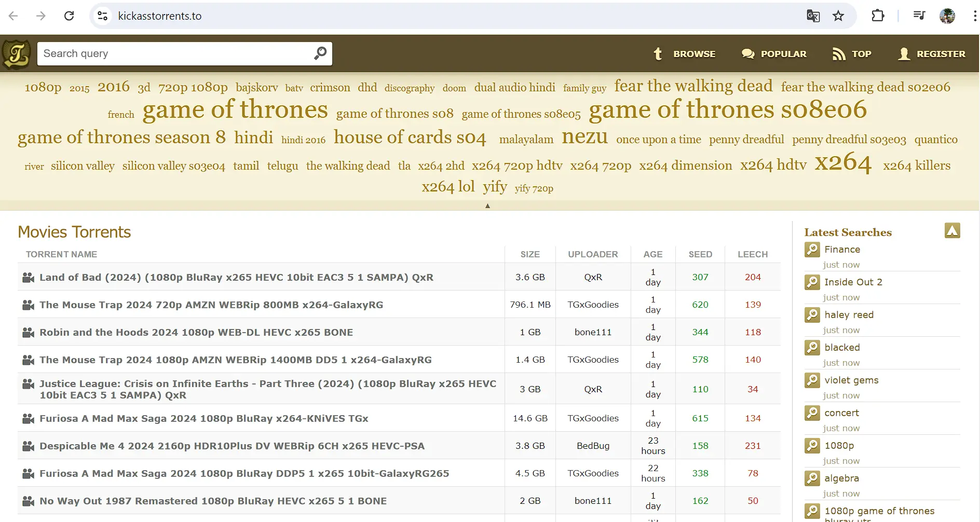
Task: Sort by SIZE column header
Action: (x=530, y=254)
